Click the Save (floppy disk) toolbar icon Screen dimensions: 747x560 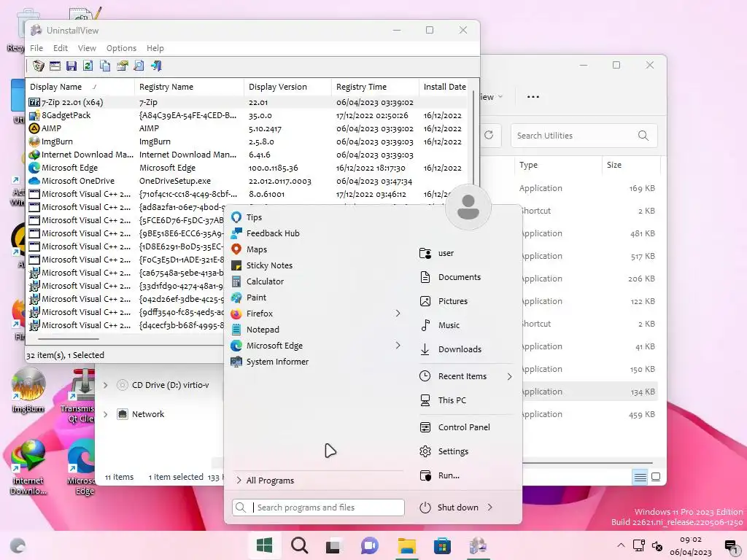[71, 66]
